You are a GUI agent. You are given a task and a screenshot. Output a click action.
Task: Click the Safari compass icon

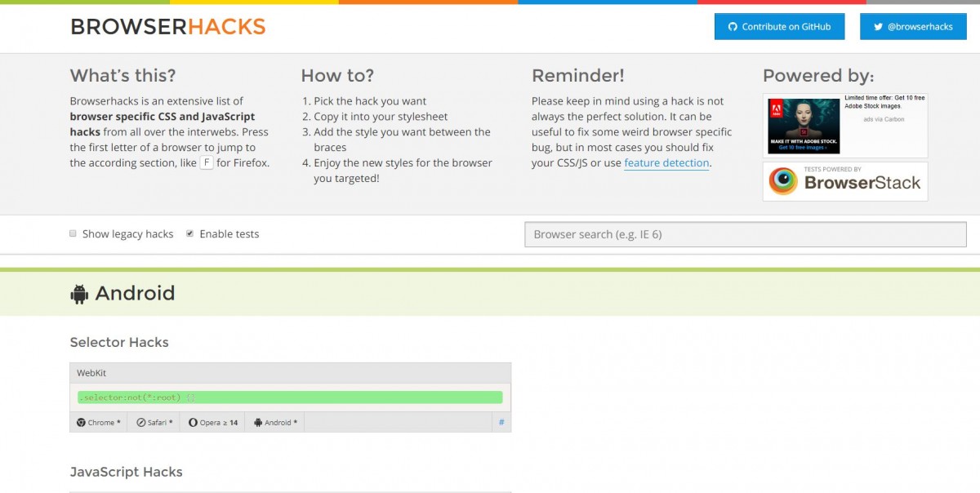(141, 423)
